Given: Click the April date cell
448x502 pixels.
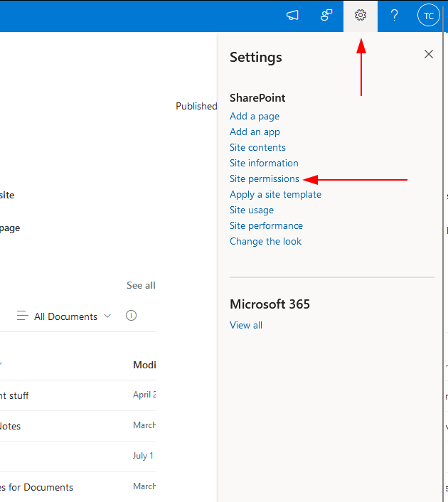Looking at the screenshot, I should [144, 395].
